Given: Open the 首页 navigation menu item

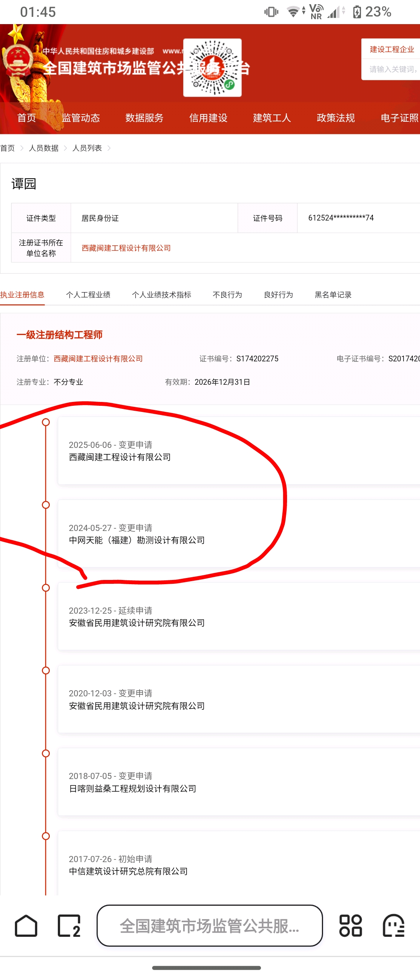Looking at the screenshot, I should (x=26, y=118).
